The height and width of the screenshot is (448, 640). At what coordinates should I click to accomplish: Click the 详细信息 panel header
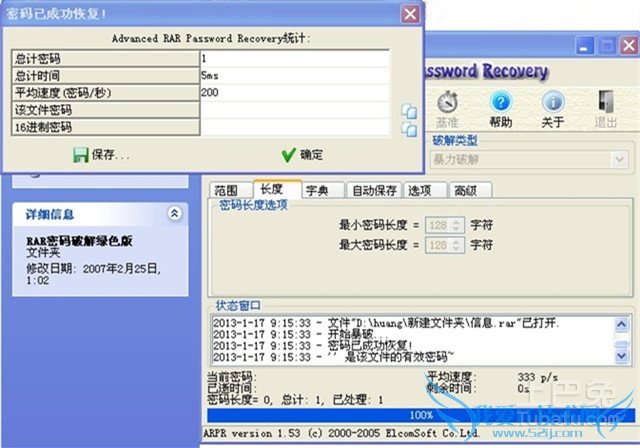point(100,214)
